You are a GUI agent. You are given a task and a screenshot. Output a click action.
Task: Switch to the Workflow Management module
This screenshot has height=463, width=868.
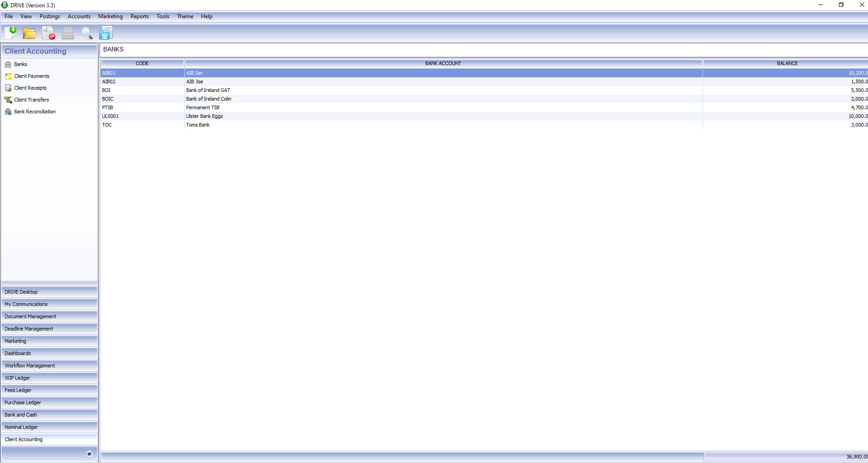coord(49,366)
